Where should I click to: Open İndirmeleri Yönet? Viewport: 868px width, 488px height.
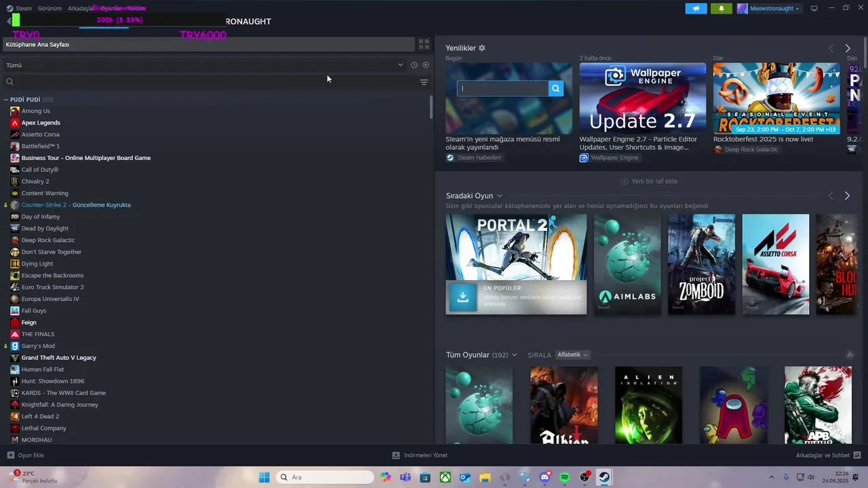(420, 455)
